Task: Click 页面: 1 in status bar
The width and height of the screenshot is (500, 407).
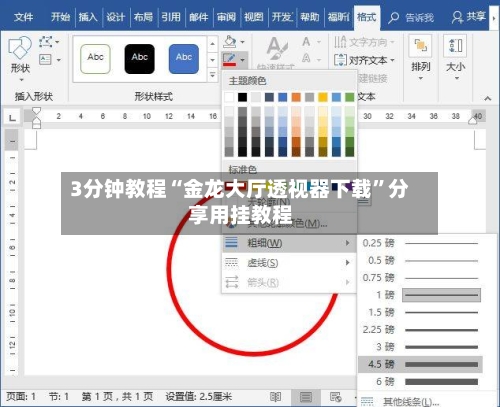Action: (x=21, y=397)
